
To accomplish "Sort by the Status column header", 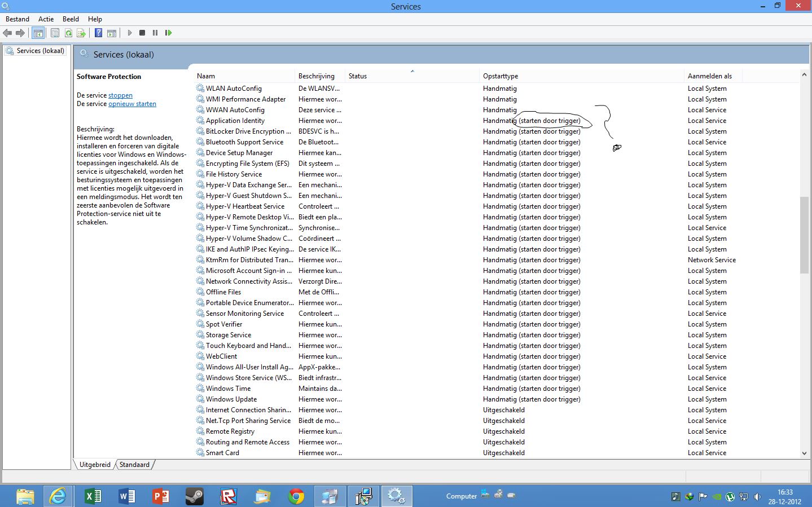I will (412, 76).
